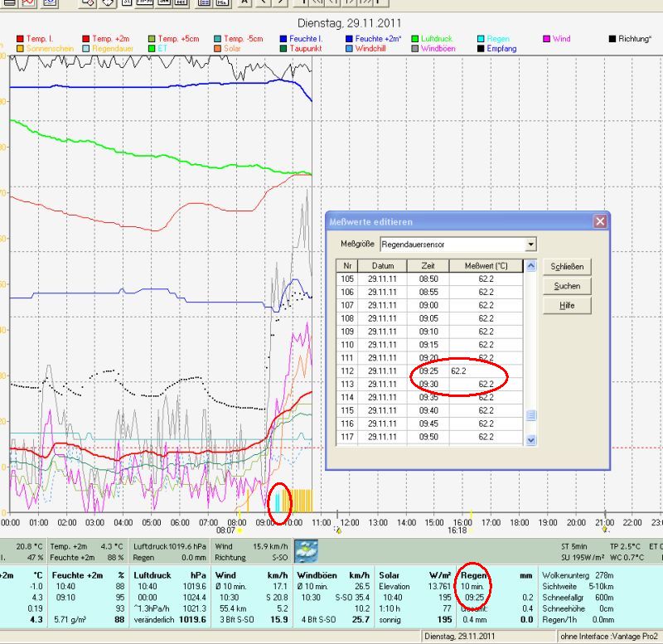Close the Meßwerte editieren dialog

[x=600, y=221]
